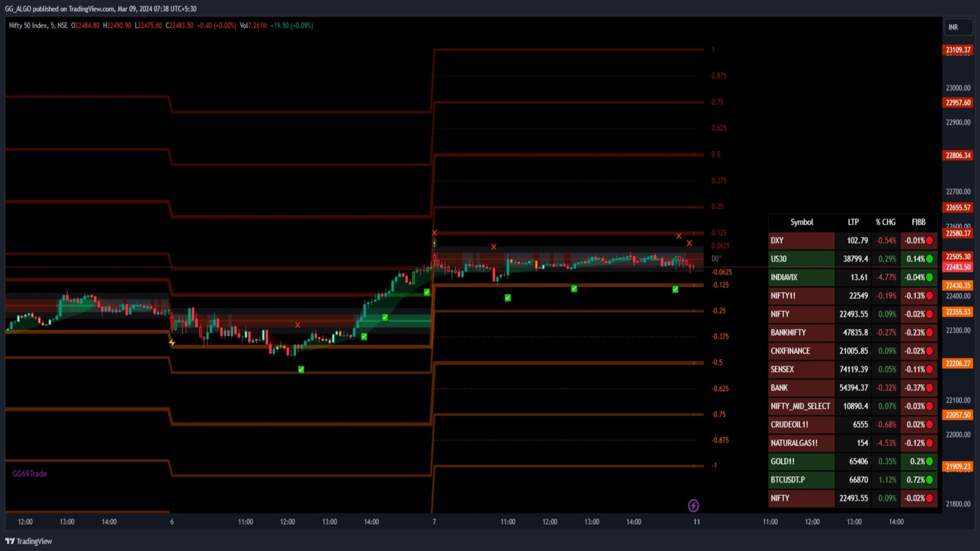Click the yellow lightning bolt marker on chart
This screenshot has height=551, width=980.
point(172,342)
